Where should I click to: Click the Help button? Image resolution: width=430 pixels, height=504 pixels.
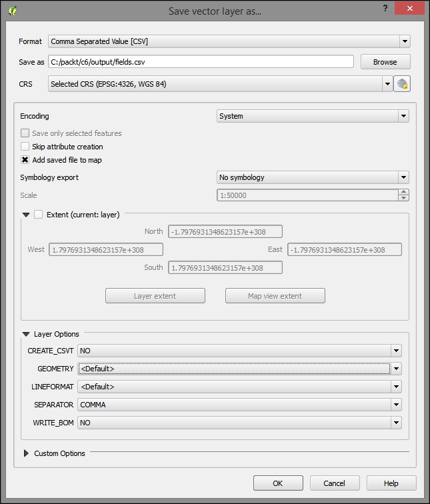(391, 483)
